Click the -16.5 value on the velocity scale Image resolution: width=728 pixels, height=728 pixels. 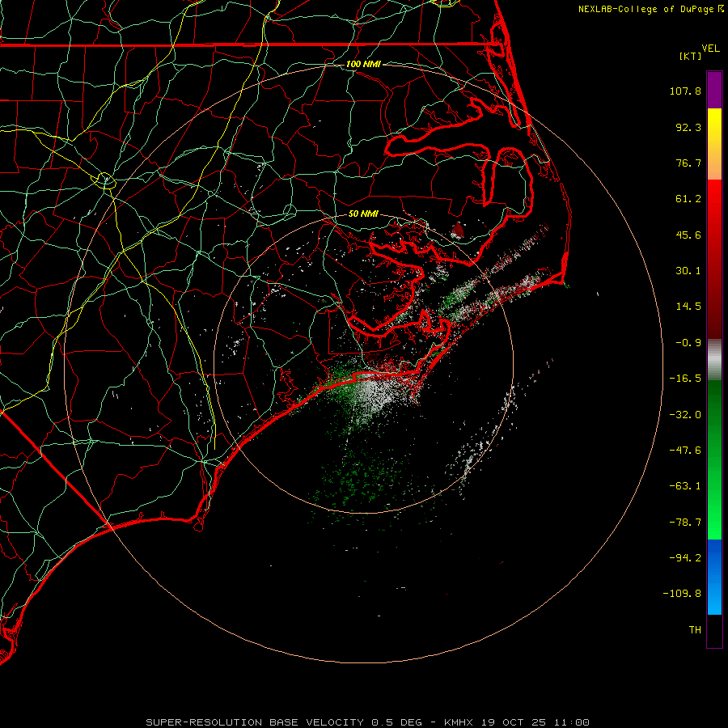tap(685, 379)
